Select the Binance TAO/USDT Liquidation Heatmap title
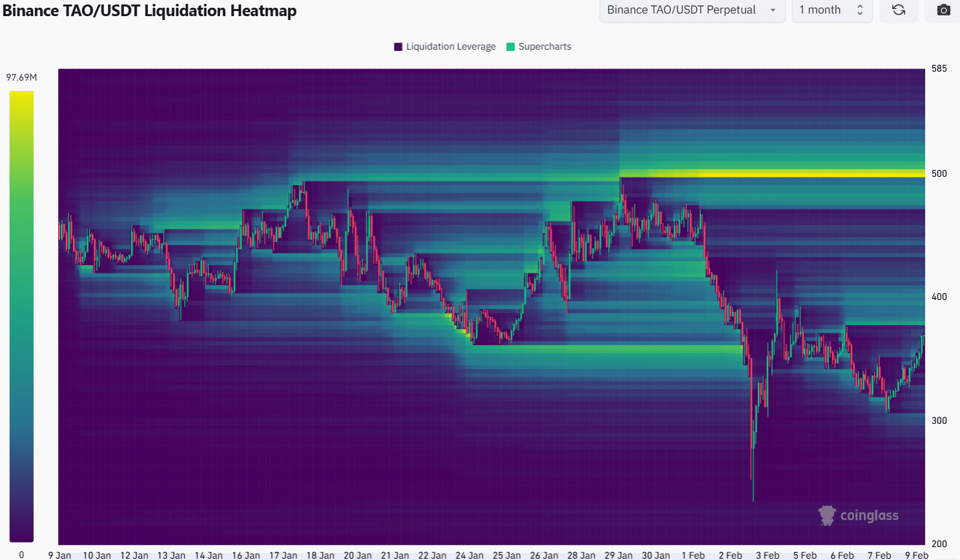 (x=150, y=11)
